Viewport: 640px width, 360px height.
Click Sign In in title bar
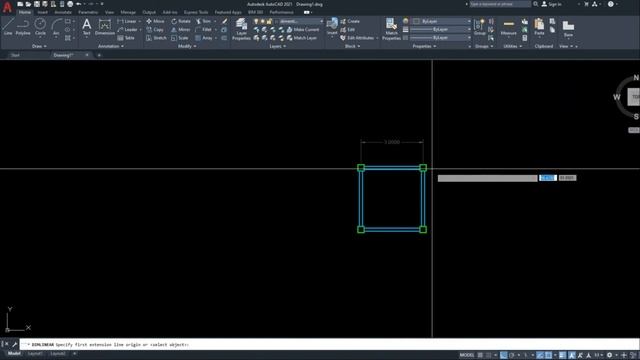click(551, 4)
